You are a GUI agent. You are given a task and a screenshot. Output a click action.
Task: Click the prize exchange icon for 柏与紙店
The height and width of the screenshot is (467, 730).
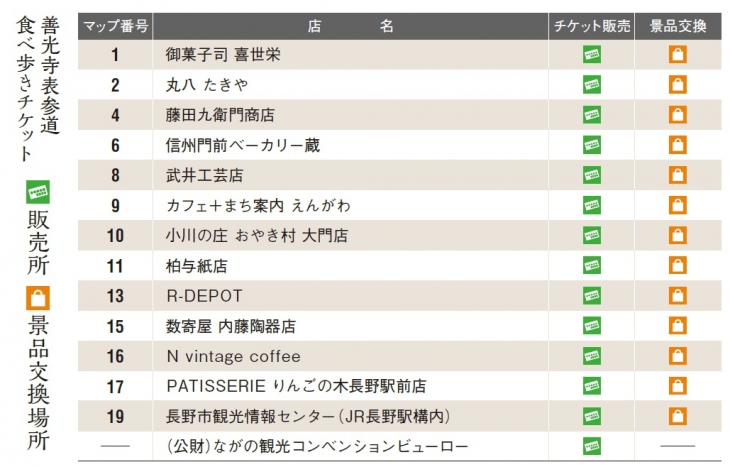(677, 266)
